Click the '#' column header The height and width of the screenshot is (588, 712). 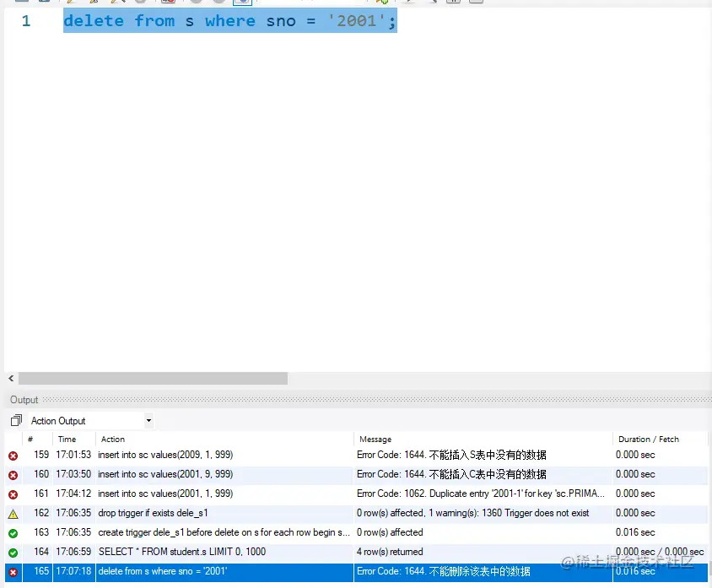[x=30, y=439]
